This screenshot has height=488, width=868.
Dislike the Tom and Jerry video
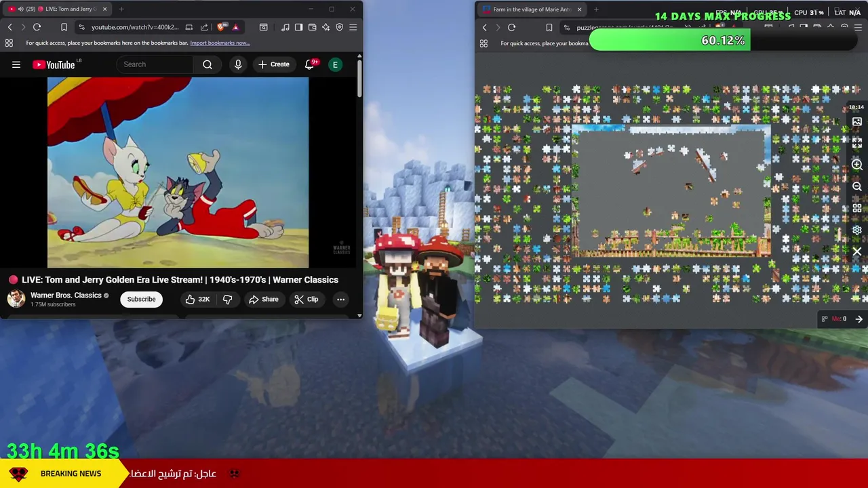tap(228, 299)
